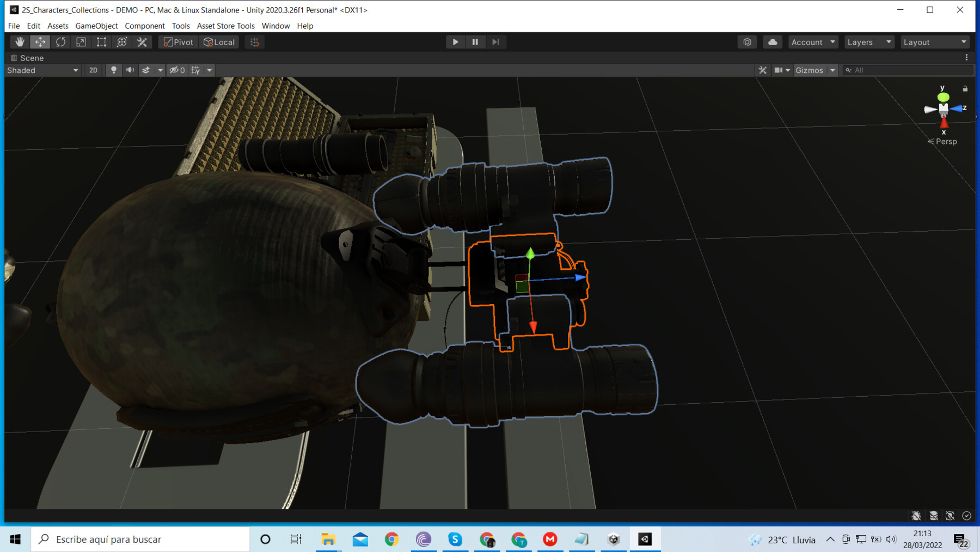This screenshot has width=980, height=552.
Task: Open the Scene tab options menu
Action: (x=967, y=58)
